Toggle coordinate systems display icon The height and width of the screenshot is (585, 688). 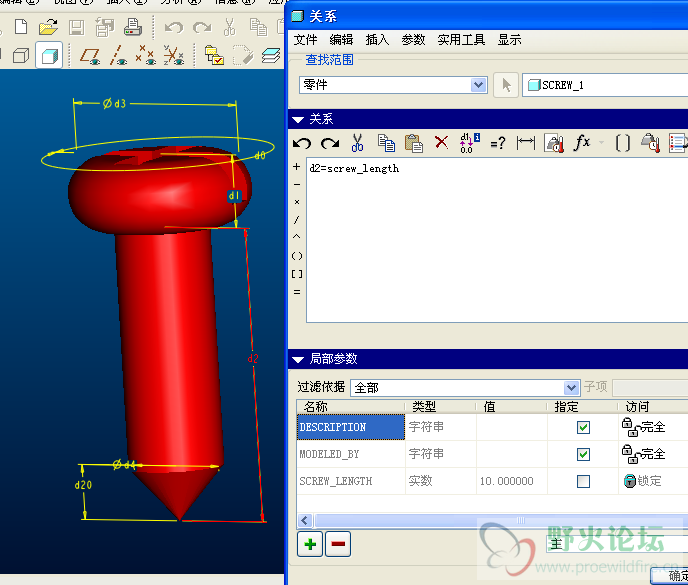click(x=174, y=55)
